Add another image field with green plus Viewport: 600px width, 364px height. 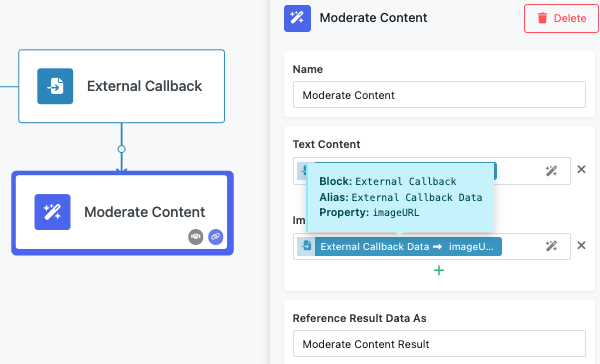439,271
